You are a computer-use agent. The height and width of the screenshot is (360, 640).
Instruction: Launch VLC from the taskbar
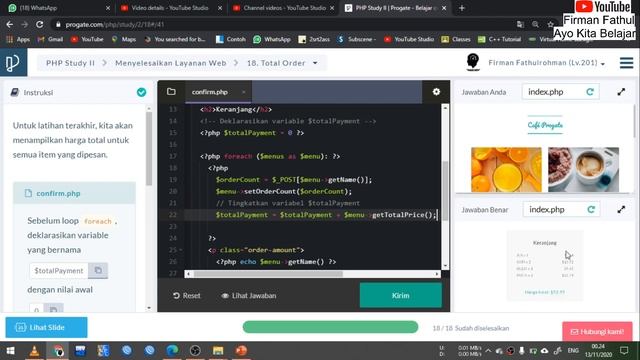coord(34,351)
